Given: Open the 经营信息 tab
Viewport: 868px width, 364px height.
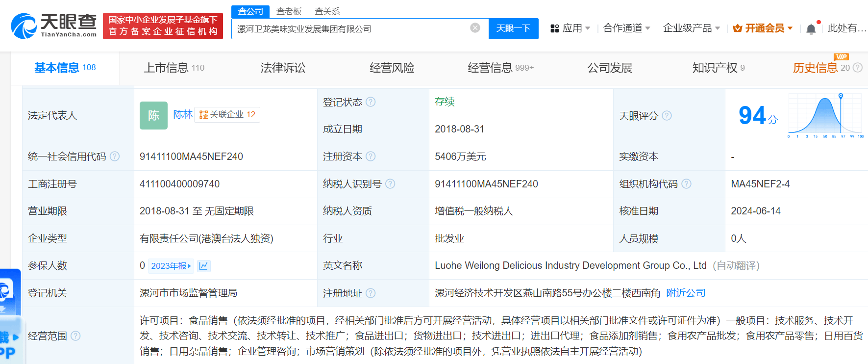Looking at the screenshot, I should coord(500,68).
